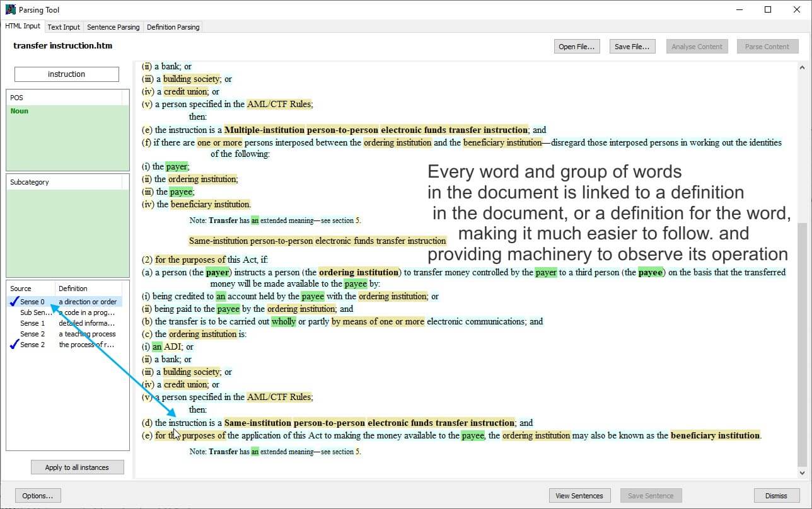Image resolution: width=812 pixels, height=509 pixels.
Task: Open the Sentence Parsing tab
Action: coord(113,27)
